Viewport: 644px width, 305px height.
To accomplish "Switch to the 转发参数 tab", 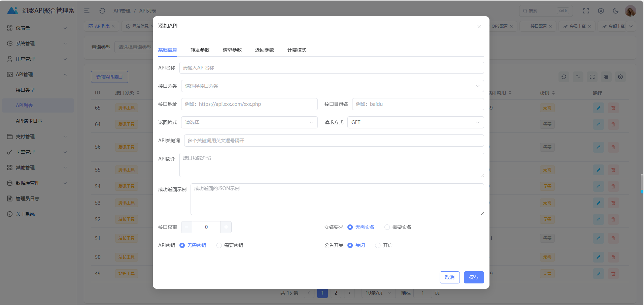I will 200,50.
